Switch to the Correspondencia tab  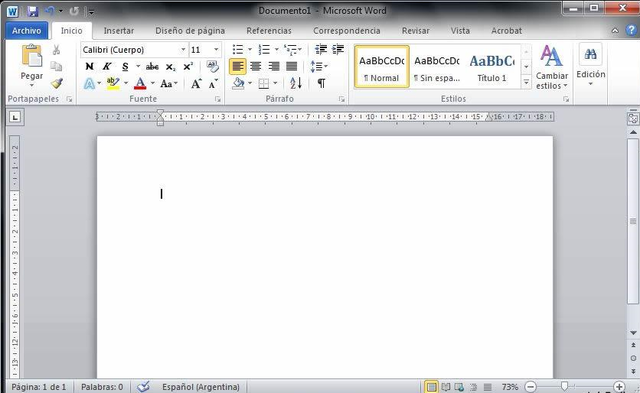[347, 31]
